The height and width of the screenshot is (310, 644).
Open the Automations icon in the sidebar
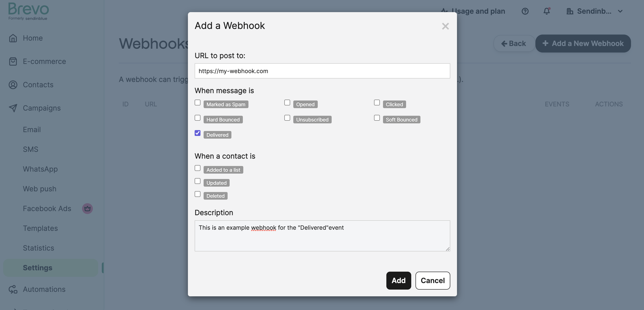click(13, 289)
